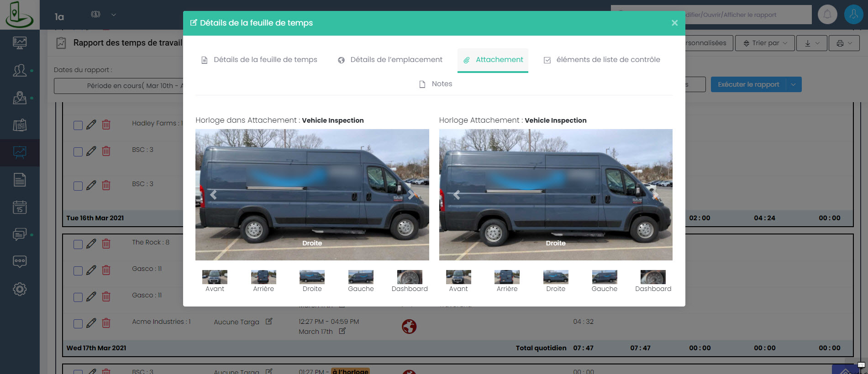Open the settings gear in sidebar
This screenshot has height=374, width=868.
coord(20,289)
